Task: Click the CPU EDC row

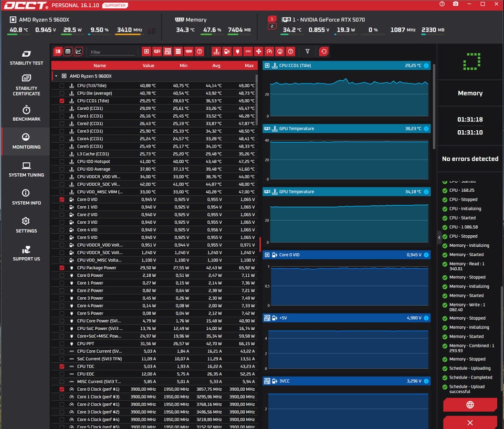Action: [154, 374]
